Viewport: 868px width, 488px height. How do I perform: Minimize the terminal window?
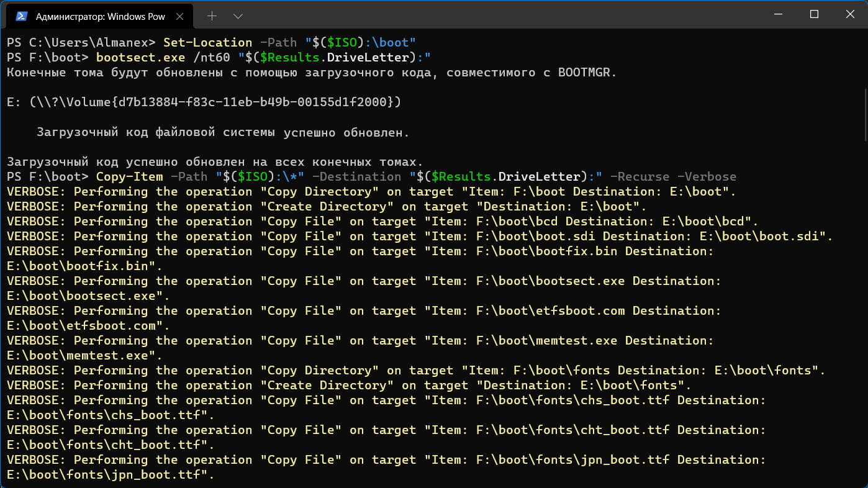click(780, 15)
